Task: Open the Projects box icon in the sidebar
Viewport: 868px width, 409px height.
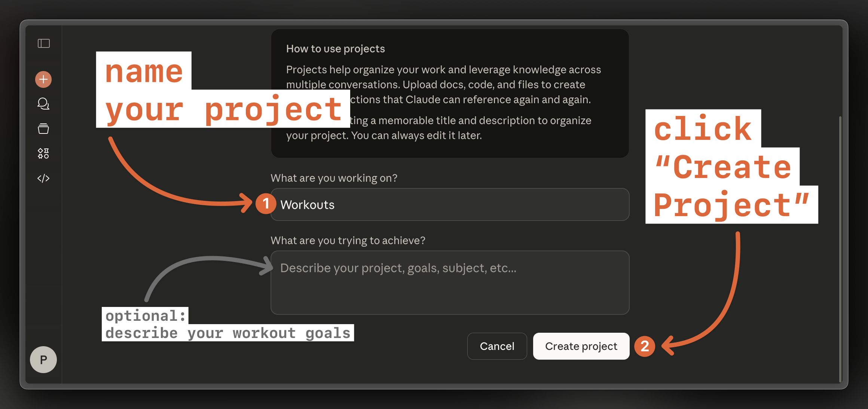Action: (x=43, y=128)
